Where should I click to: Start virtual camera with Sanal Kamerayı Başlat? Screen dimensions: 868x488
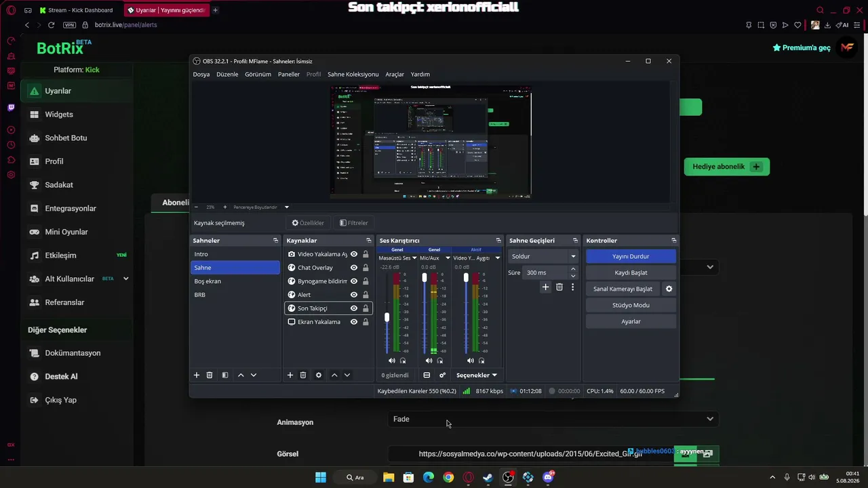point(623,289)
